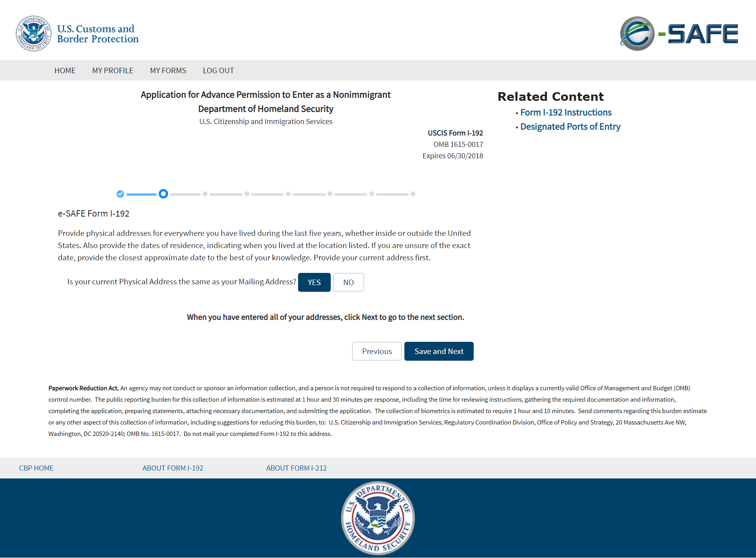756x558 pixels.
Task: Open the HOME navigation item
Action: click(x=65, y=70)
